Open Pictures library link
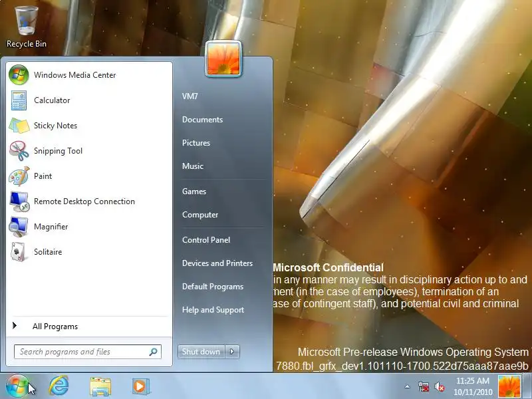The height and width of the screenshot is (399, 532). pos(196,143)
